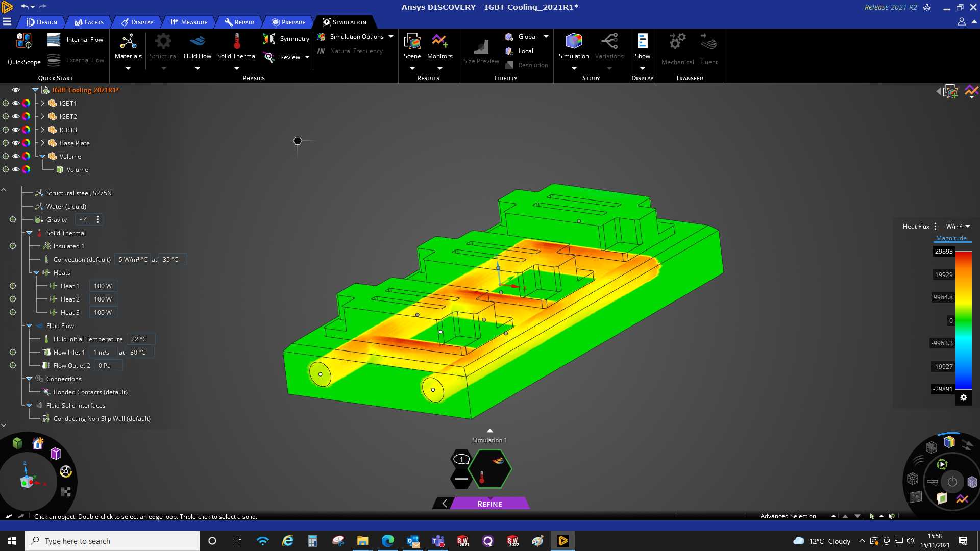Collapse the Connections section
This screenshot has width=980, height=551.
29,379
